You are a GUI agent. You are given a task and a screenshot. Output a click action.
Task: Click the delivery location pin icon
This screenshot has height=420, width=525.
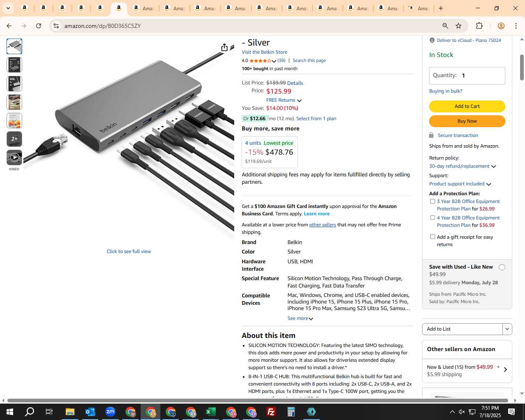click(432, 40)
